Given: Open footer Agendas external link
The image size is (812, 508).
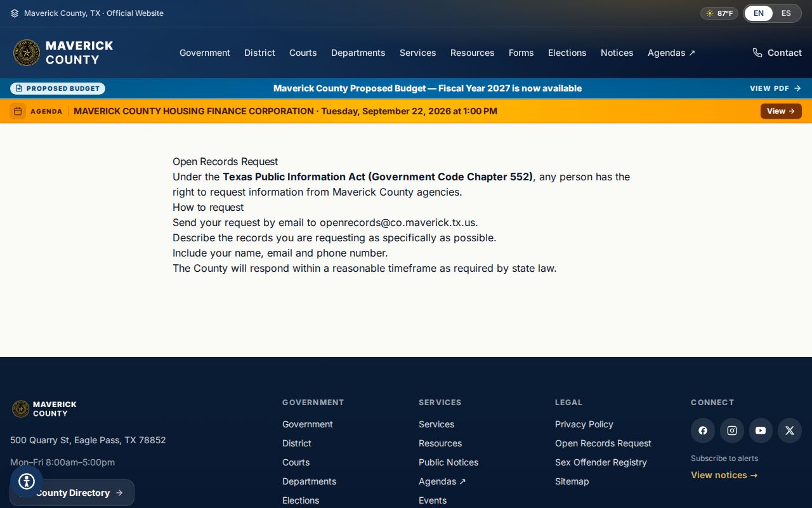Looking at the screenshot, I should pyautogui.click(x=442, y=481).
